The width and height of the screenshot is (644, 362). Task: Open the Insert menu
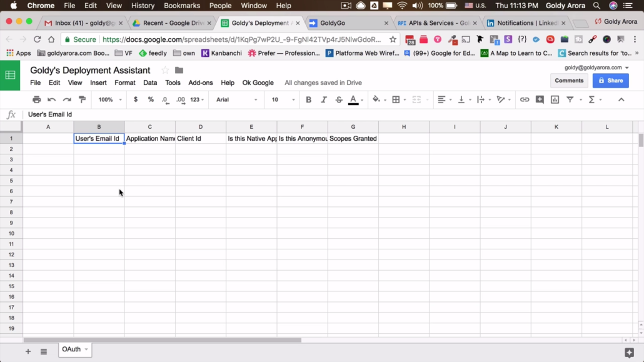[x=98, y=83]
